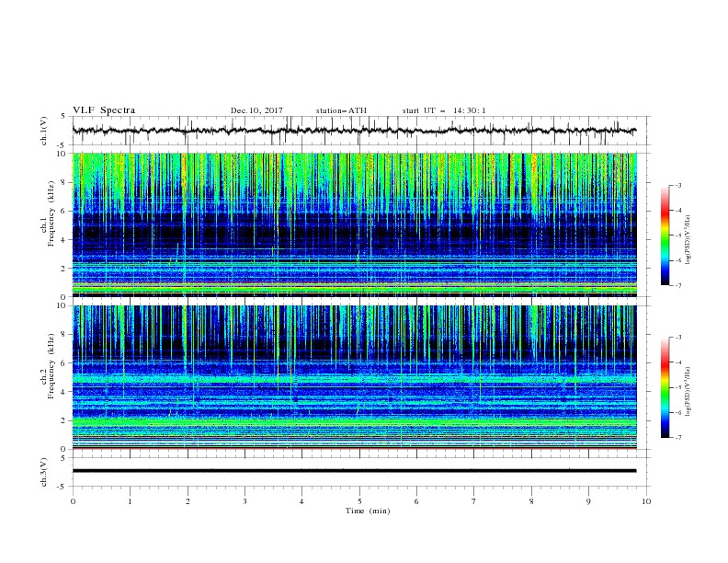Click the lower colorbar log(PSD) label
The height and width of the screenshot is (563, 728).
(688, 392)
